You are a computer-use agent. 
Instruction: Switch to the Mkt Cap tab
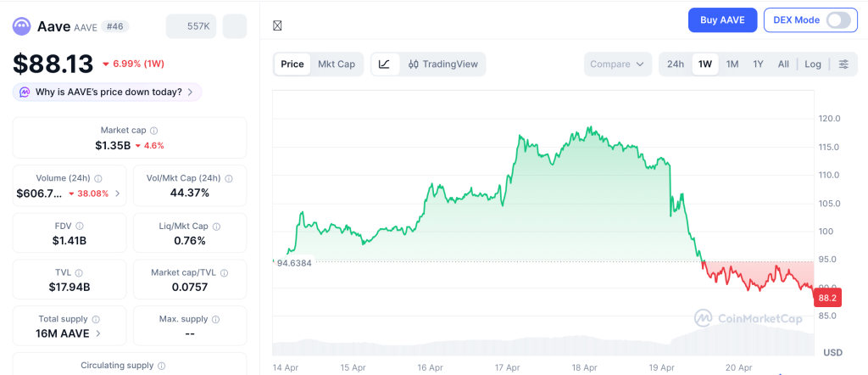coord(336,64)
